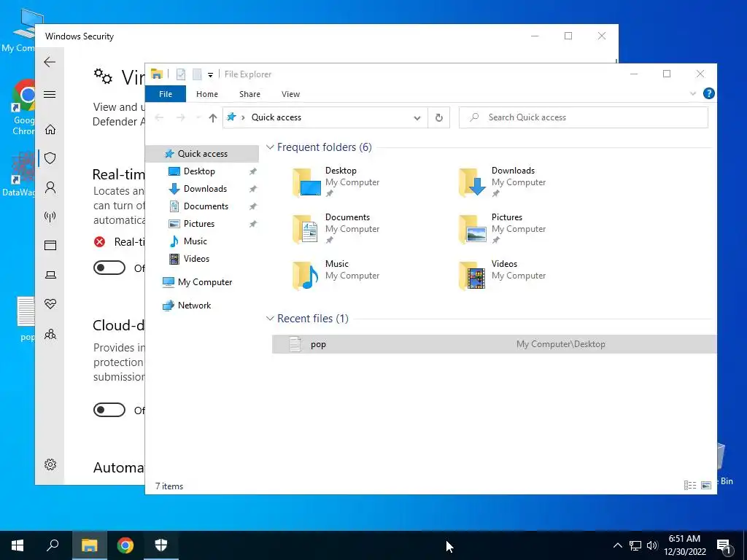
Task: Open the hamburger menu in Windows Security
Action: click(x=50, y=94)
